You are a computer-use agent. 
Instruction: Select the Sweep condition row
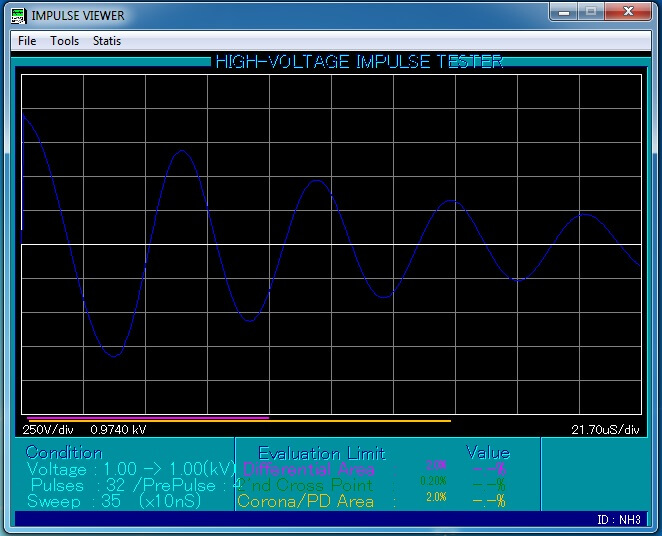click(x=114, y=501)
